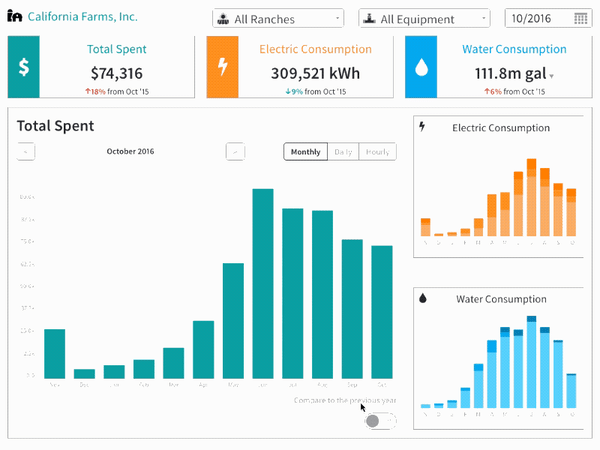This screenshot has height=450, width=600.
Task: Open the gallons unit dropdown arrow
Action: tap(551, 76)
